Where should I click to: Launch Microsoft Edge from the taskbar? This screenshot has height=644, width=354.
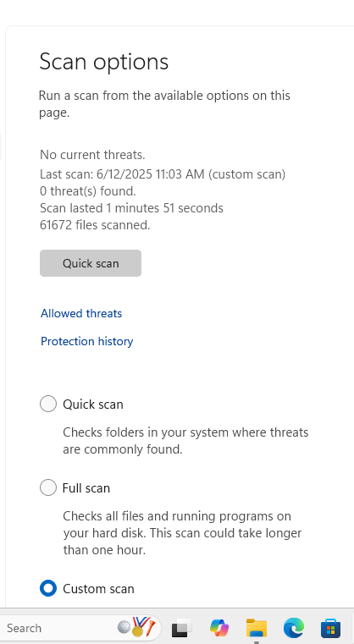(x=294, y=628)
